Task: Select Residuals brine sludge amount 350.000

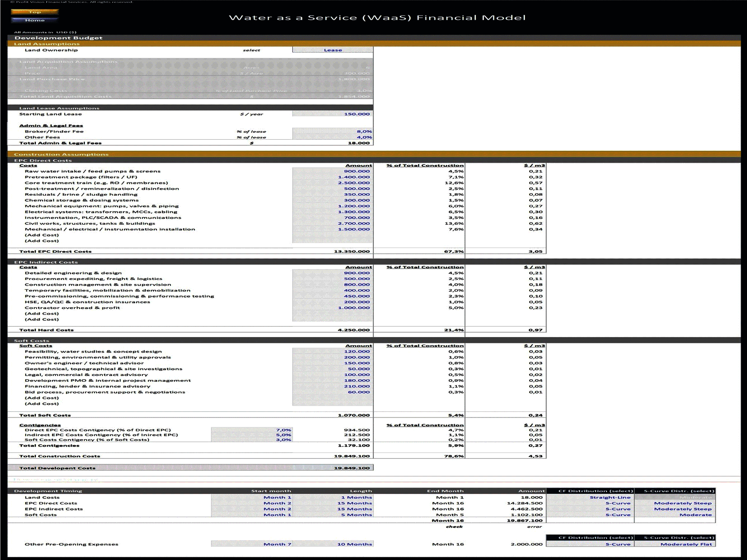Action: 333,194
